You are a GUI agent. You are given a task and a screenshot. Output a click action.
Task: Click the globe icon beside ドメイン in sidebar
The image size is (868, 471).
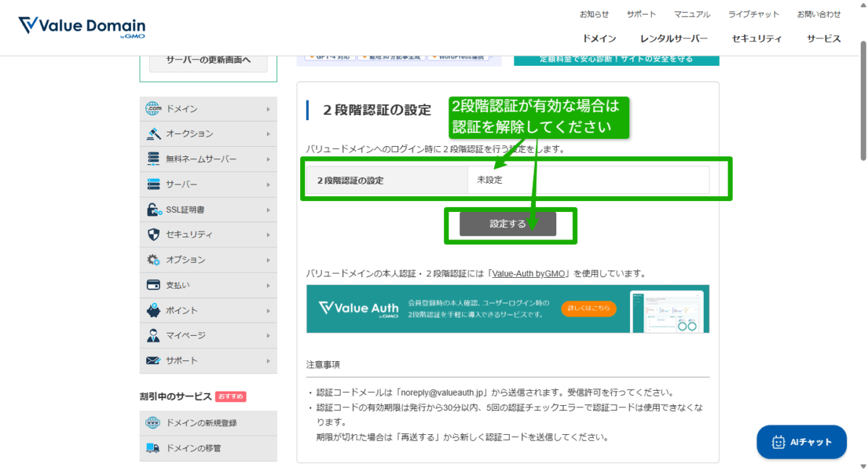click(153, 109)
